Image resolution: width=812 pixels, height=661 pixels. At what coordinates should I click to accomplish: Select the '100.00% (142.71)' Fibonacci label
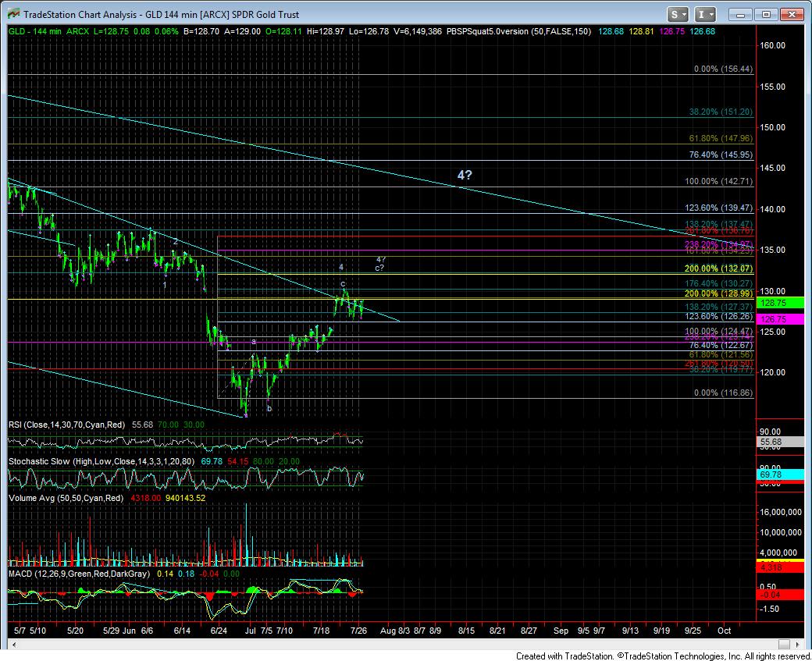pos(719,181)
